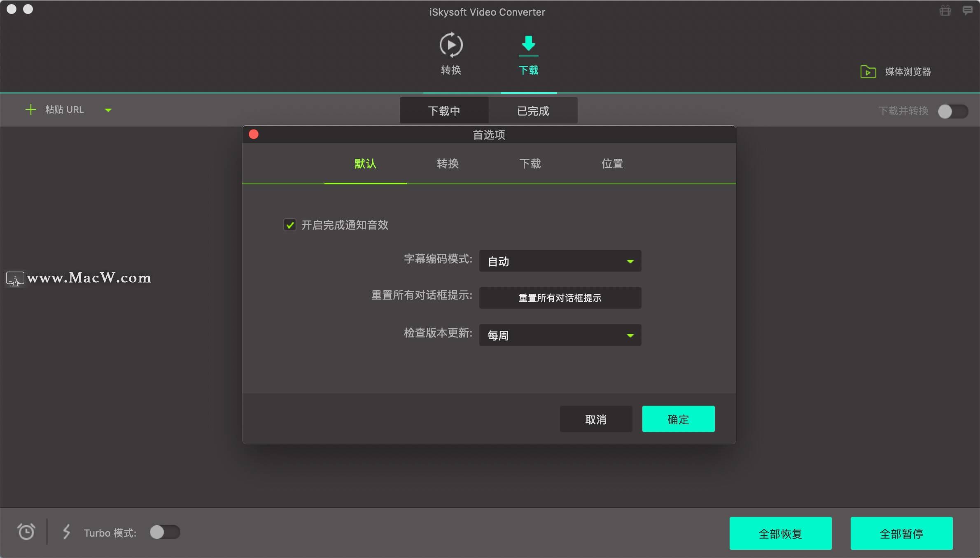Click the alarm clock schedule icon
The image size is (980, 558).
click(26, 532)
